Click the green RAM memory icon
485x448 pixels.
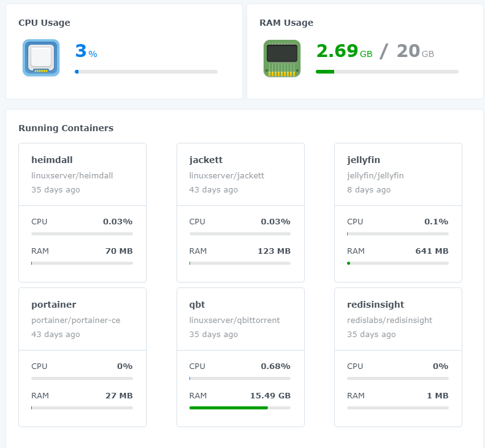[x=282, y=58]
